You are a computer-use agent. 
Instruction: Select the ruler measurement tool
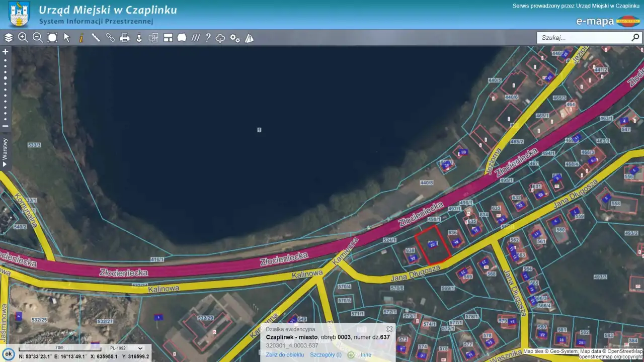[96, 38]
